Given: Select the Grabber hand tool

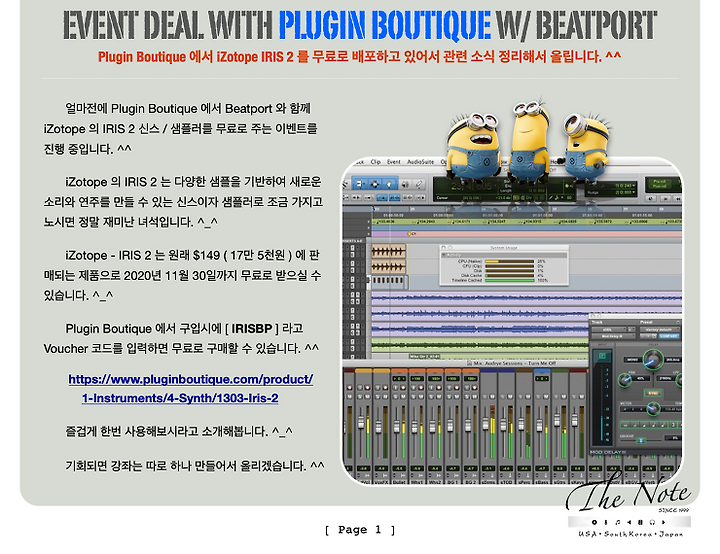Looking at the screenshot, I should [389, 184].
